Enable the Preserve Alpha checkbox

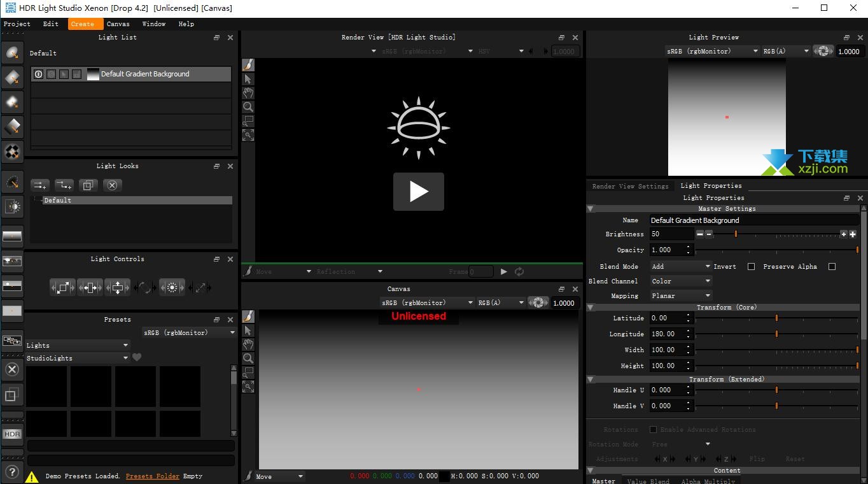(x=832, y=266)
